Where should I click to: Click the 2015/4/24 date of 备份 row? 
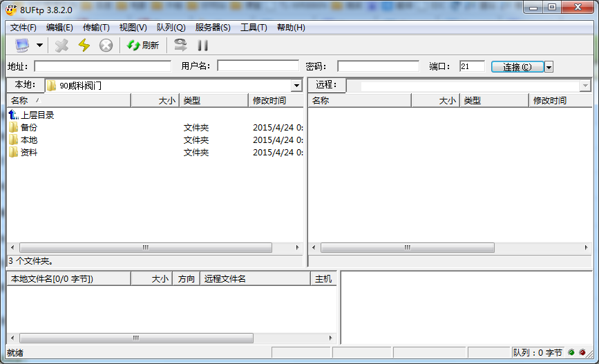coord(278,127)
